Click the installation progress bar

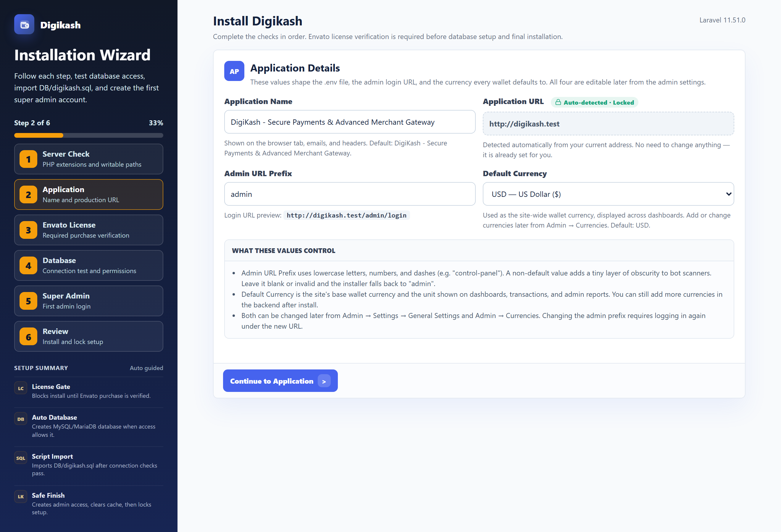[x=89, y=135]
